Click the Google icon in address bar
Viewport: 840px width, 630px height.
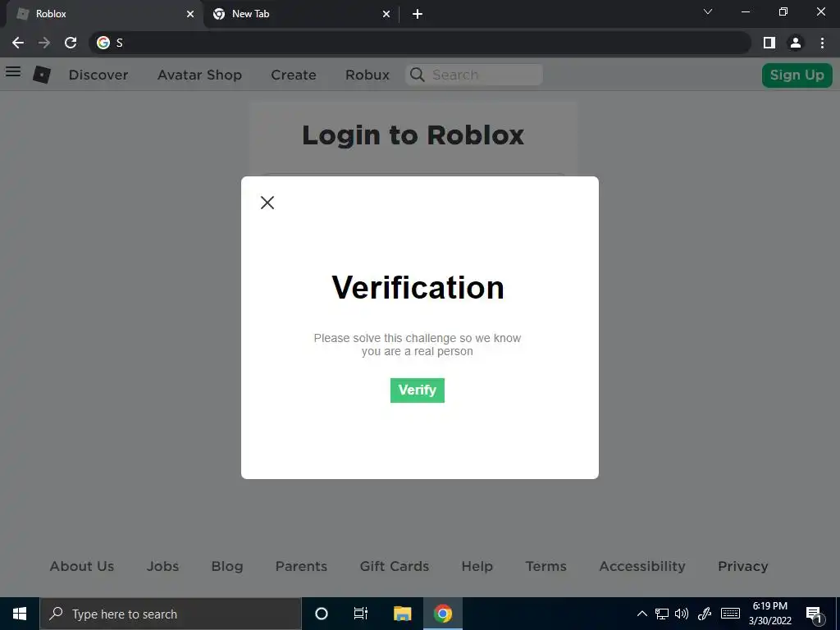coord(103,43)
